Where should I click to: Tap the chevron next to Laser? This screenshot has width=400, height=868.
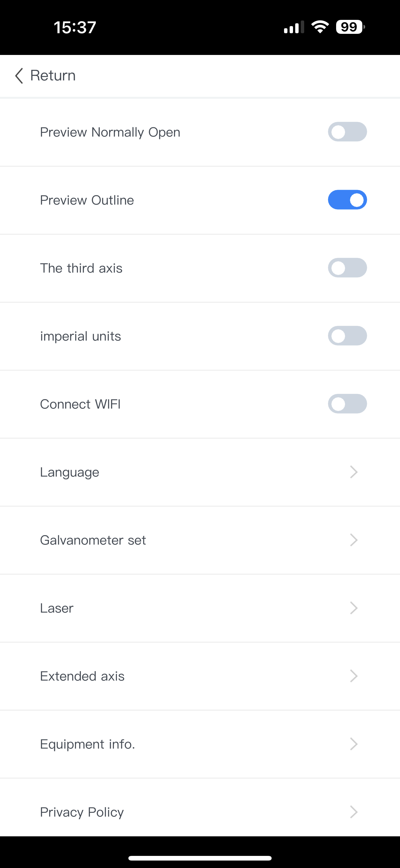pos(353,608)
